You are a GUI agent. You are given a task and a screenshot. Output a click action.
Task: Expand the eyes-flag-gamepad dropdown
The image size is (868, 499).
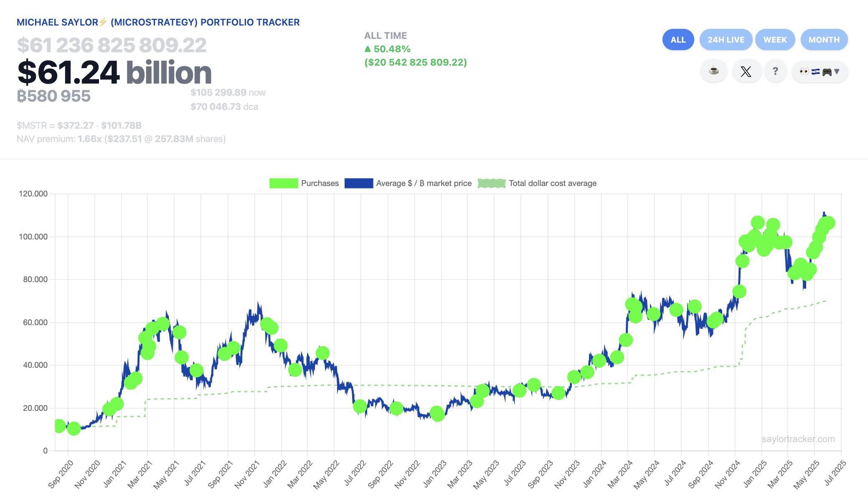tap(820, 71)
